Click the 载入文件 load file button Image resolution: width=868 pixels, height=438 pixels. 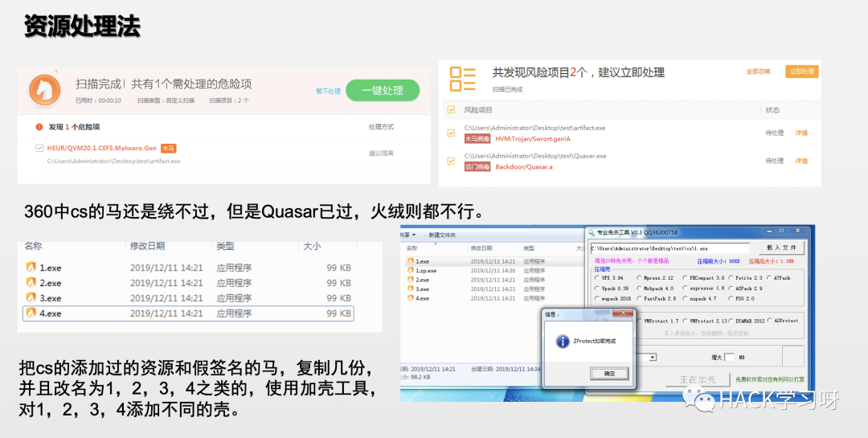pos(781,248)
